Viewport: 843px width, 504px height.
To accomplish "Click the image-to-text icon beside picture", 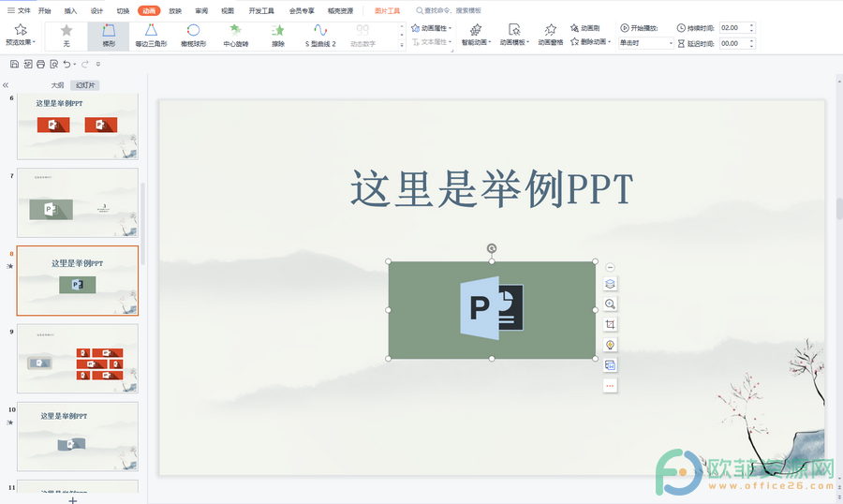I will tap(610, 365).
